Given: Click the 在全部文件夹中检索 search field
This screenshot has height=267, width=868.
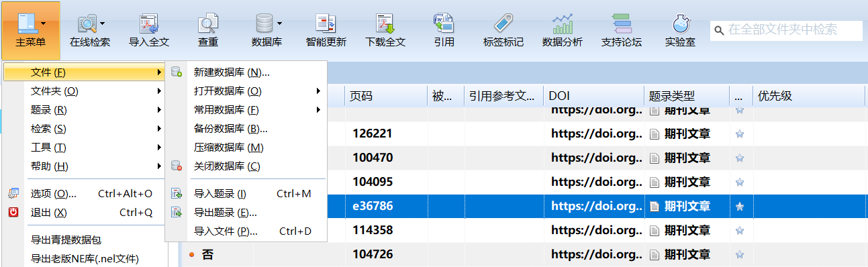Looking at the screenshot, I should tap(786, 30).
